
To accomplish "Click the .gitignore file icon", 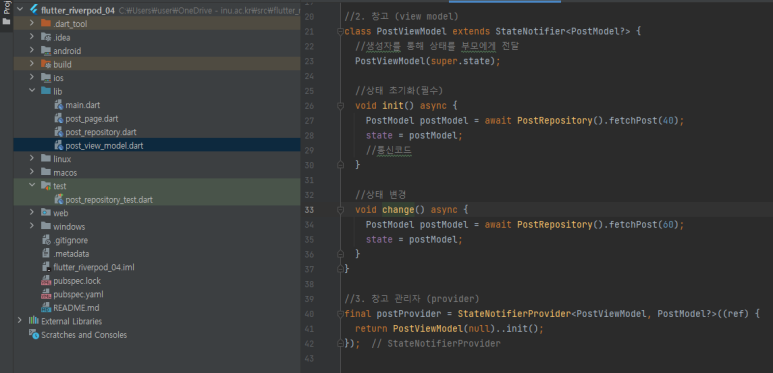I will pos(46,240).
